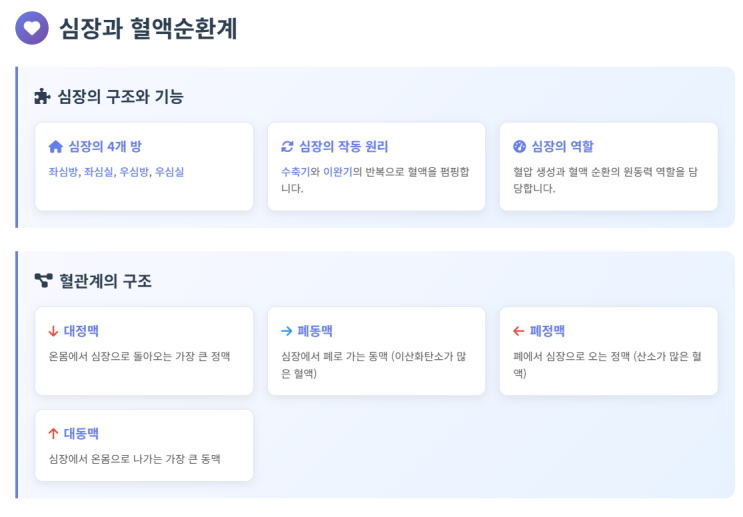Viewport: 743px width, 517px height.
Task: Click the refresh icon beside 심장의 작동 원리
Action: click(x=288, y=147)
